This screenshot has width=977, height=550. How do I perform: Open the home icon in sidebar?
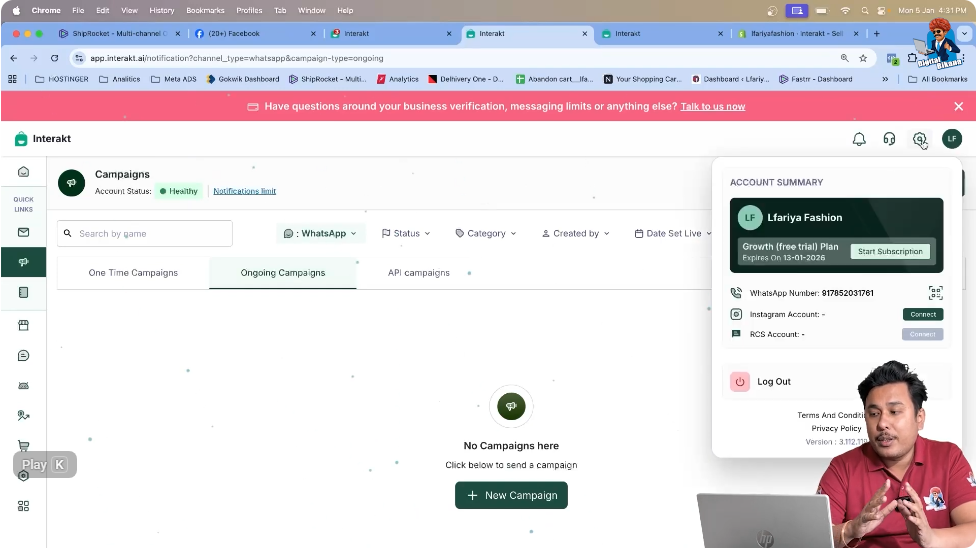tap(24, 172)
